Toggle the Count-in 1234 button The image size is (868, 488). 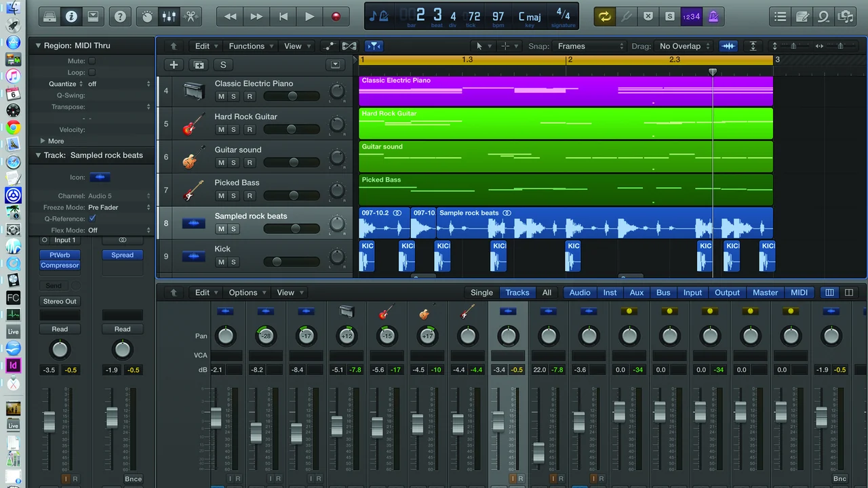(x=691, y=16)
